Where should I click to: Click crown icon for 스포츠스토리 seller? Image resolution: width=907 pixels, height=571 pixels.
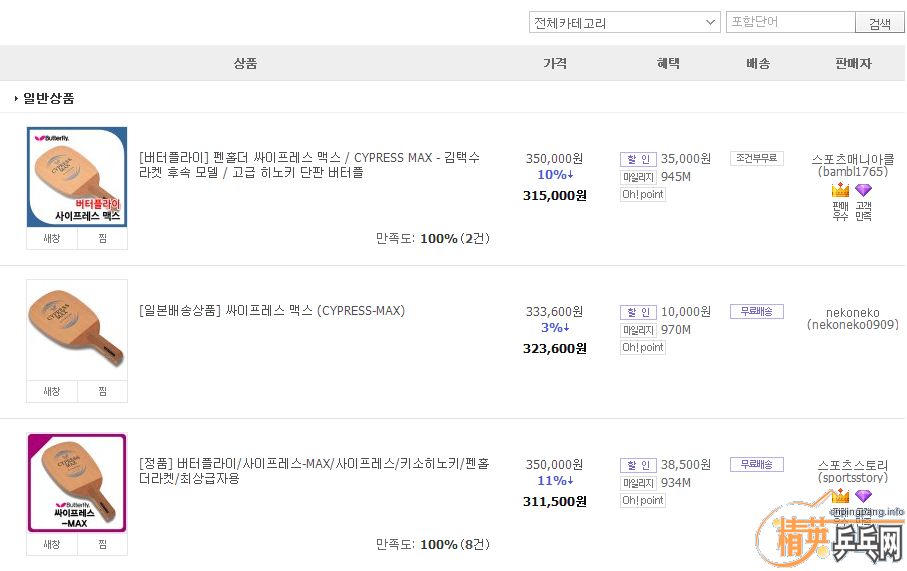[840, 496]
